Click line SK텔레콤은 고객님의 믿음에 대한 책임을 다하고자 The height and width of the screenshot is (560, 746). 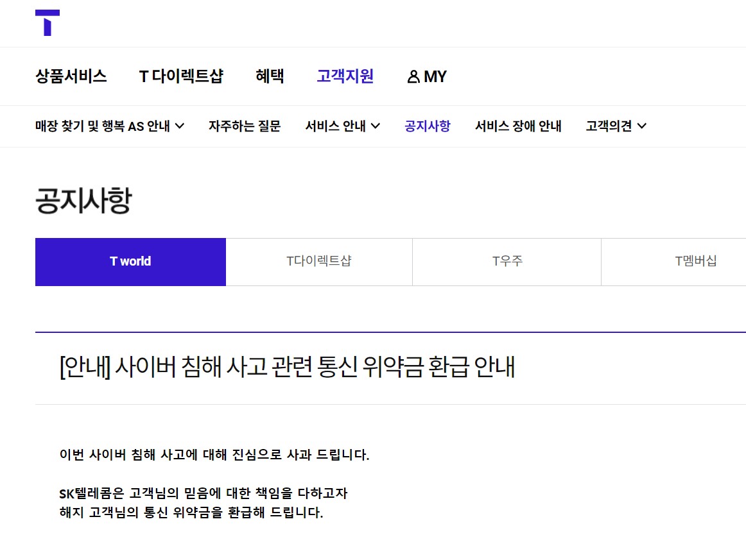coord(204,493)
